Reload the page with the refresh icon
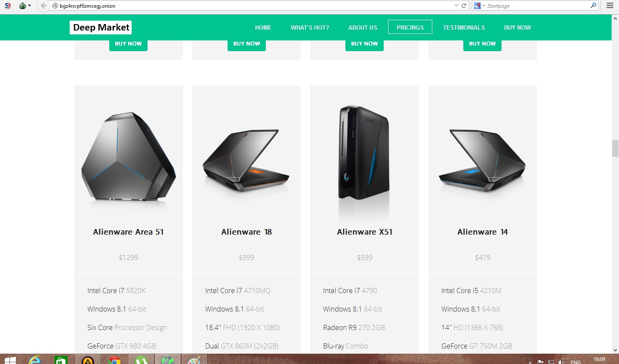Screen dimensions: 619x364 click(464, 6)
